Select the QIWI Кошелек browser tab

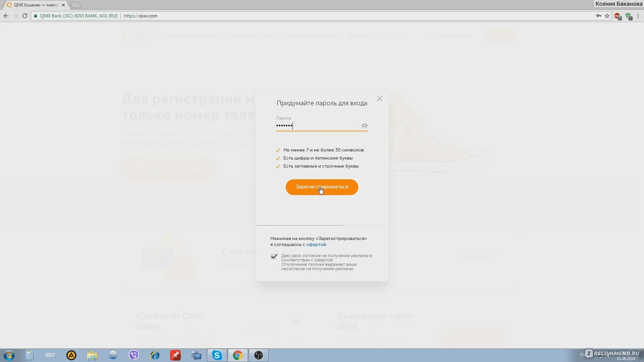pos(35,5)
